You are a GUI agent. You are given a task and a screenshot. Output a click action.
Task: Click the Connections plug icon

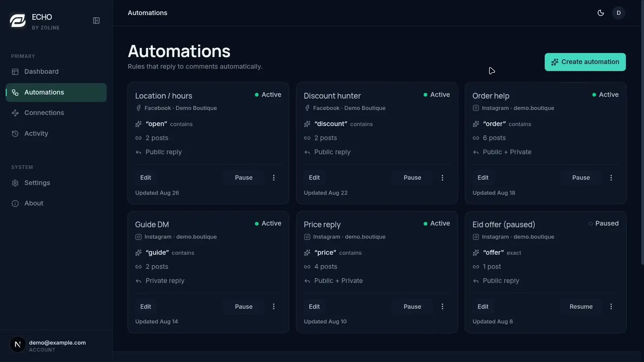(x=15, y=113)
